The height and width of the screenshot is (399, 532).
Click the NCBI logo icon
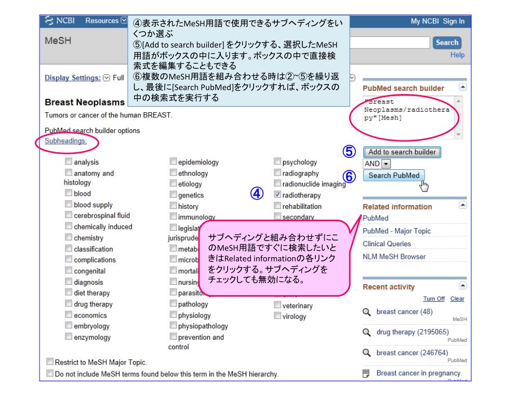(49, 21)
